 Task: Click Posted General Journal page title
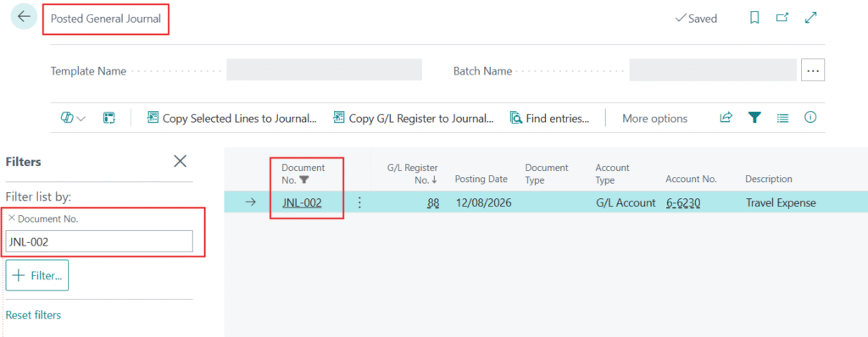(x=106, y=19)
